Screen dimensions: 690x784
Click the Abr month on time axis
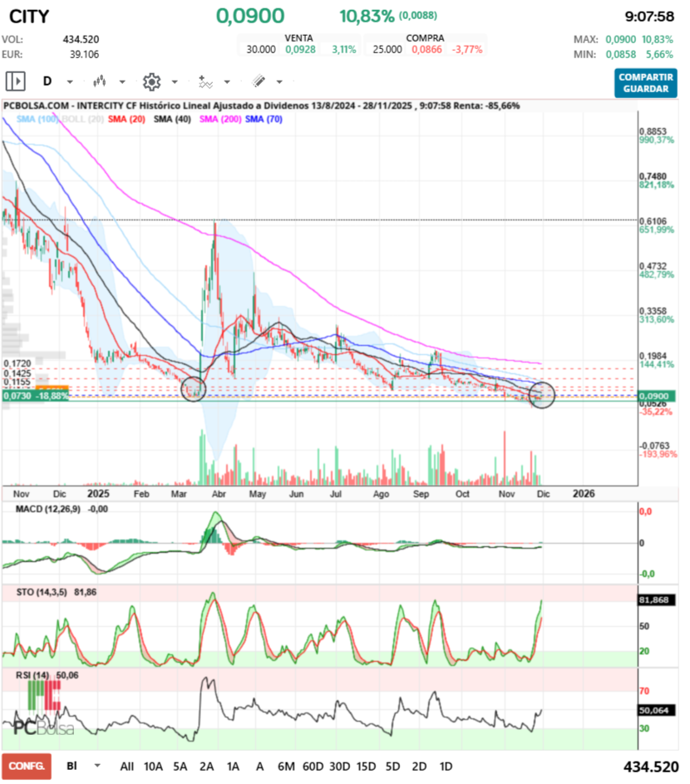[219, 494]
